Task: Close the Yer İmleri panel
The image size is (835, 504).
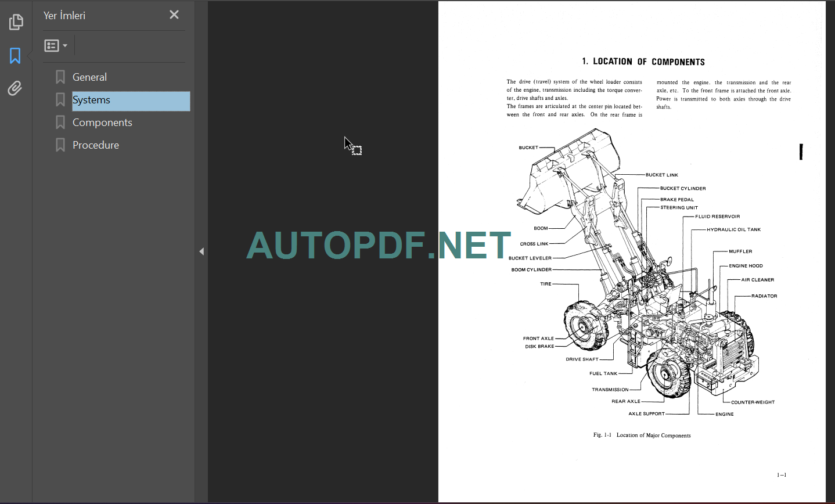Action: coord(174,15)
